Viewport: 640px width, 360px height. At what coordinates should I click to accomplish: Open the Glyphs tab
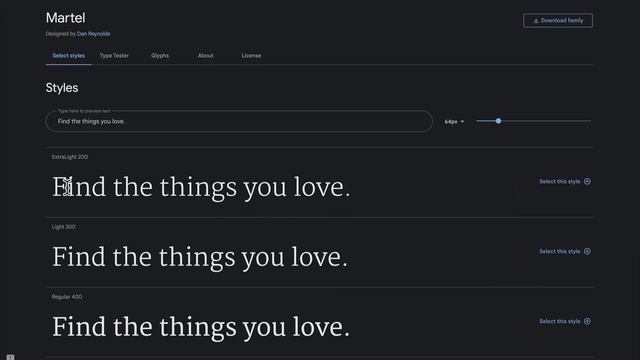[160, 56]
